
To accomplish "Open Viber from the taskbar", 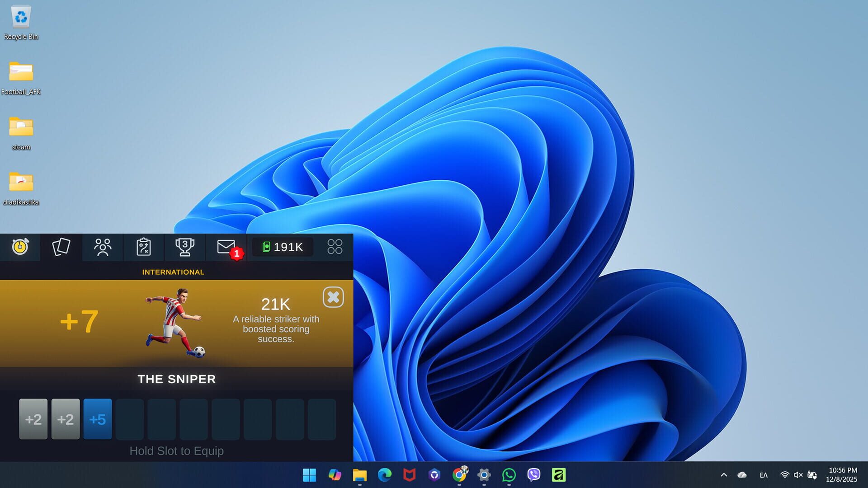I will [533, 475].
